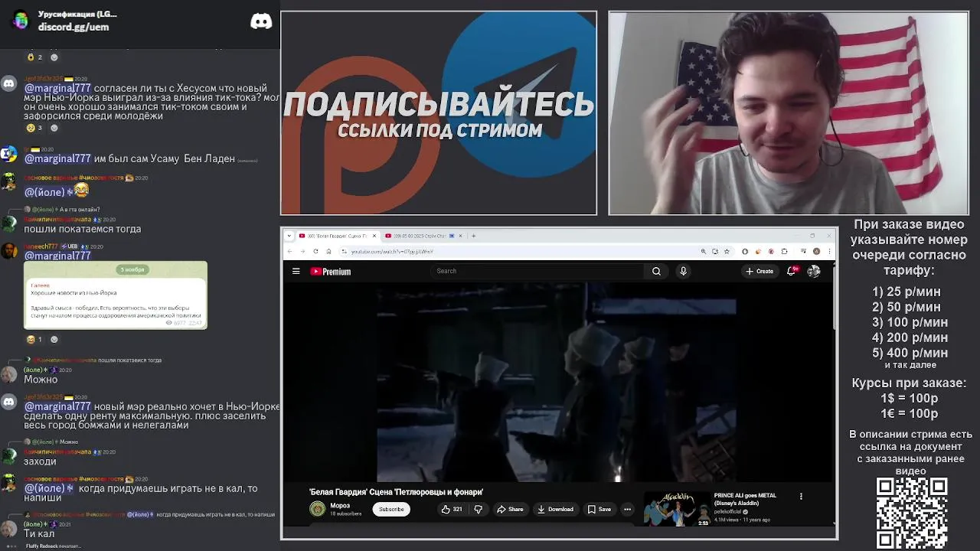980x551 pixels.
Task: Subscribe to the Мороз channel
Action: tap(390, 509)
